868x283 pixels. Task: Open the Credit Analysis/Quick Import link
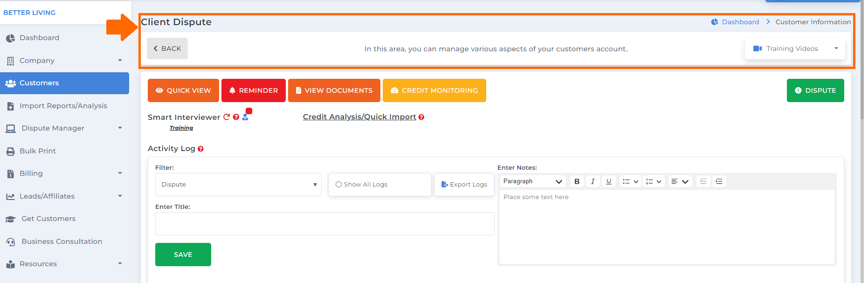pyautogui.click(x=359, y=117)
